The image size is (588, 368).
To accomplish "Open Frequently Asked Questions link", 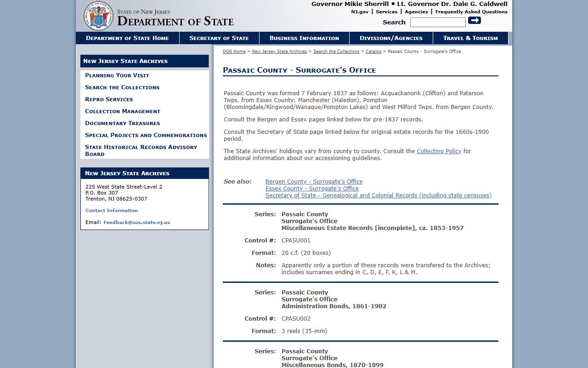I will point(471,12).
